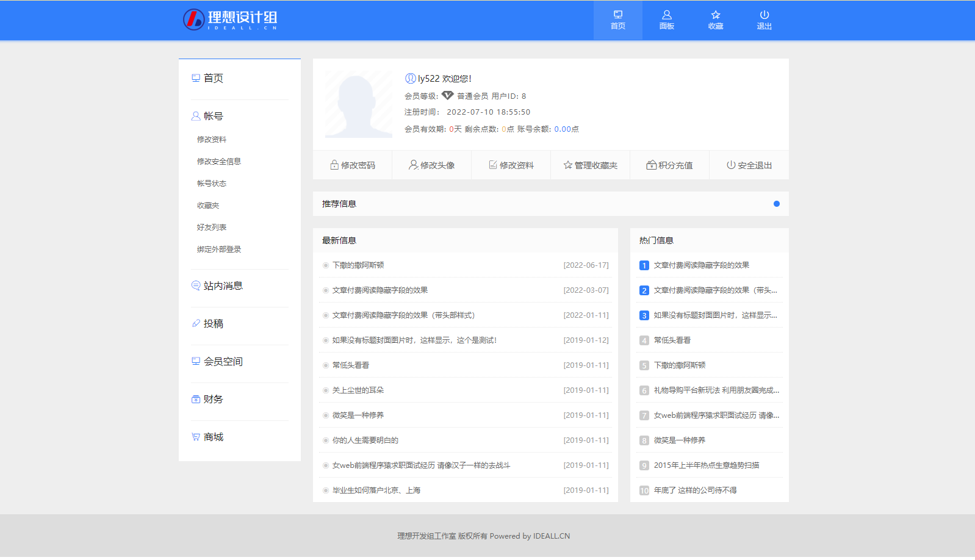This screenshot has width=975, height=560.
Task: Open latest article 你的人生需要明白的
Action: pos(365,440)
